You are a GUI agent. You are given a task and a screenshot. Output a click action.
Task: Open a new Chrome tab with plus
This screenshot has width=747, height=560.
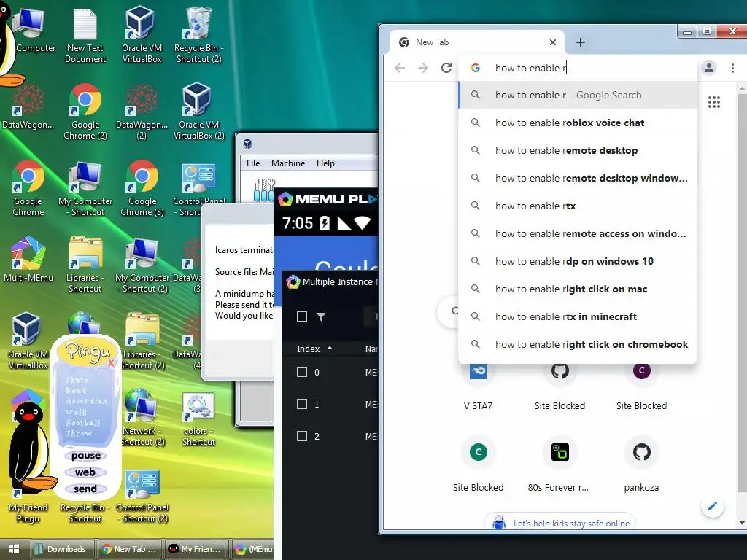tap(580, 42)
